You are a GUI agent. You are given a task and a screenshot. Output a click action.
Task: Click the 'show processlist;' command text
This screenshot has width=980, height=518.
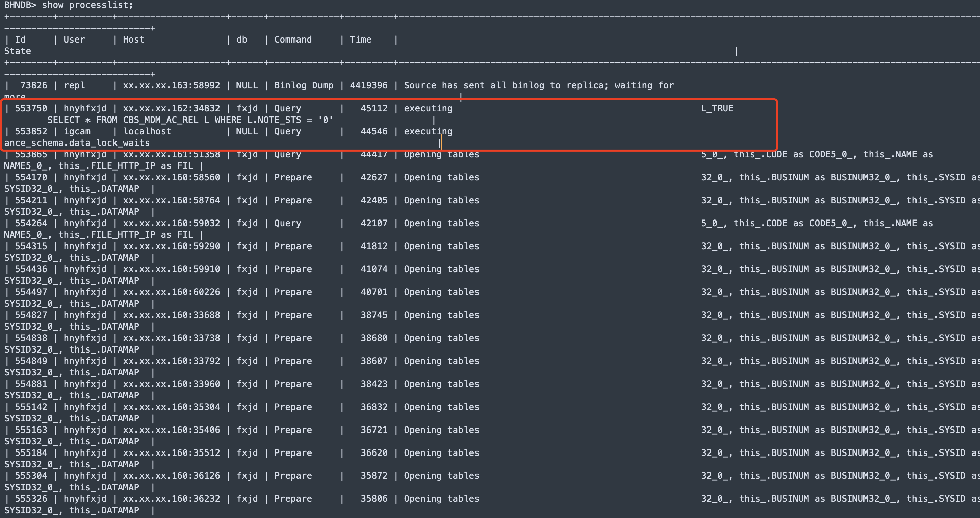point(87,5)
